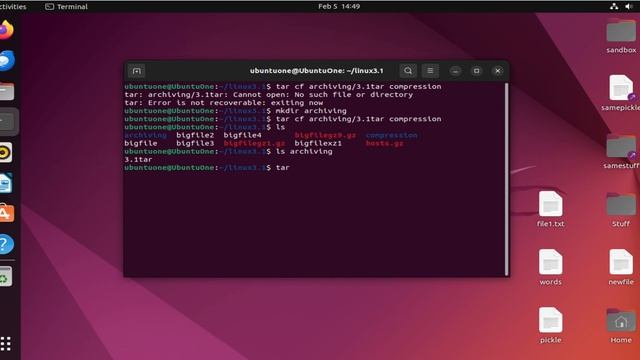Screen dimensions: 640x360
Task: Select the sandbox desktop folder
Action: pos(621,37)
